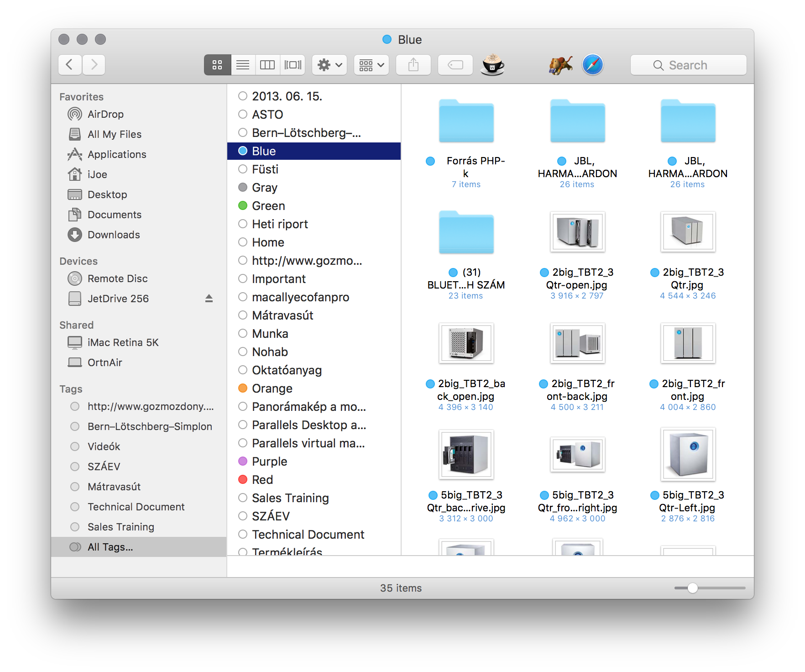Viewport: 805px width, 672px height.
Task: Switch to Cover Flow view
Action: pos(293,65)
